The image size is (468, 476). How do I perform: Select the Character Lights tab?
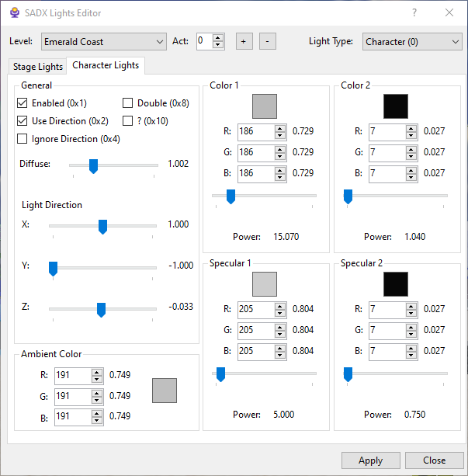[106, 66]
